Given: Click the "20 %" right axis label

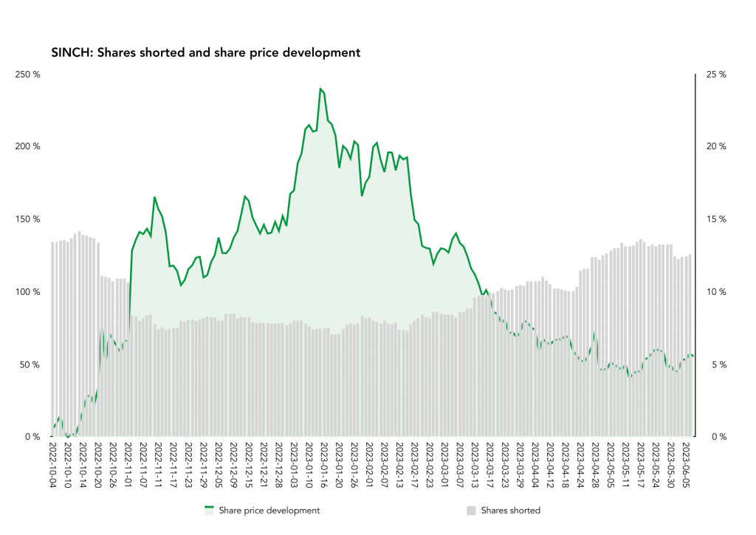Looking at the screenshot, I should [x=716, y=146].
